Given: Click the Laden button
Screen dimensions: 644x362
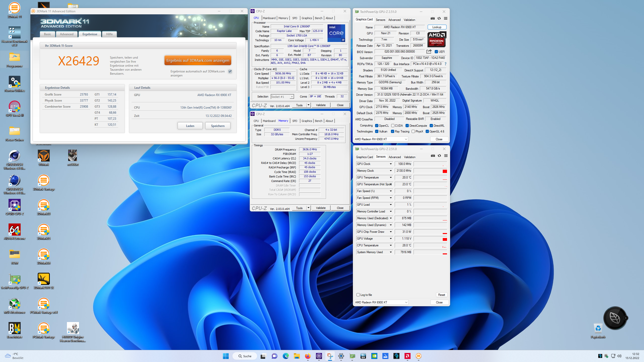Looking at the screenshot, I should click(x=190, y=126).
